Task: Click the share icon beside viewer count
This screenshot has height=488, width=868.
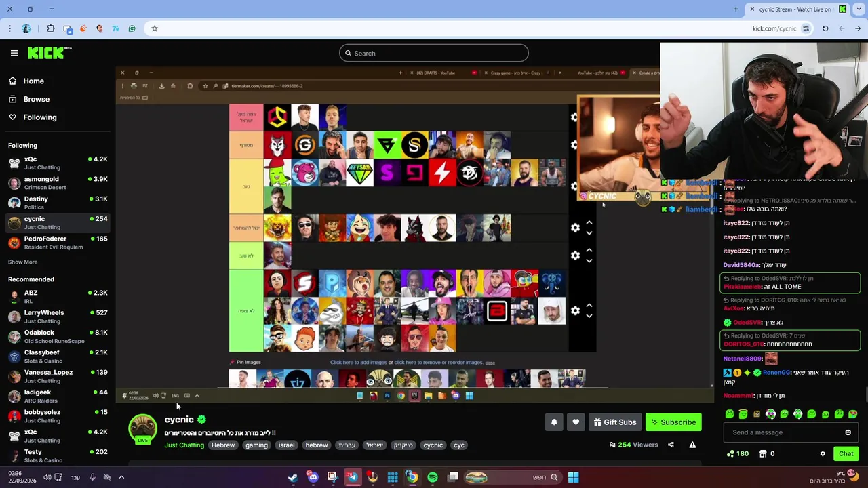Action: click(x=671, y=445)
